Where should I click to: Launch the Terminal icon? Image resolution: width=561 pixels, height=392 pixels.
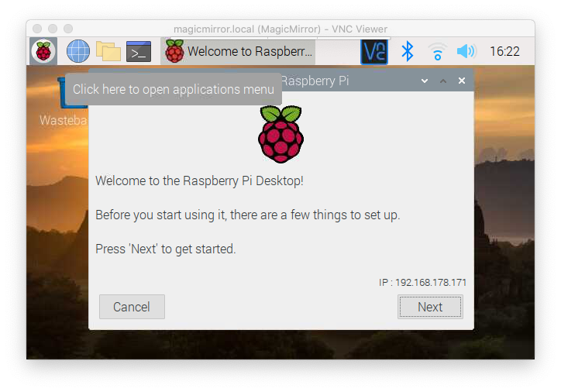pyautogui.click(x=139, y=51)
